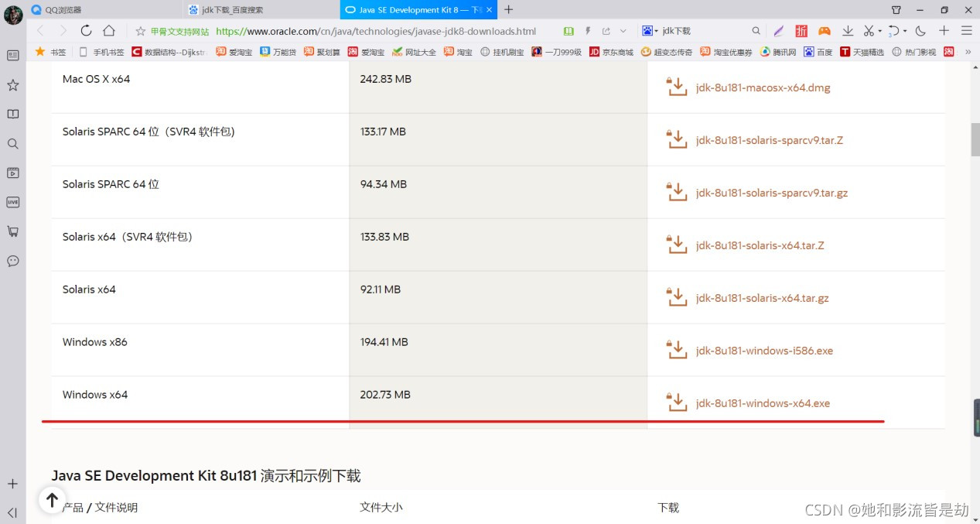Image resolution: width=980 pixels, height=524 pixels.
Task: Open 百度 bookmark in bookmark bar
Action: click(818, 52)
